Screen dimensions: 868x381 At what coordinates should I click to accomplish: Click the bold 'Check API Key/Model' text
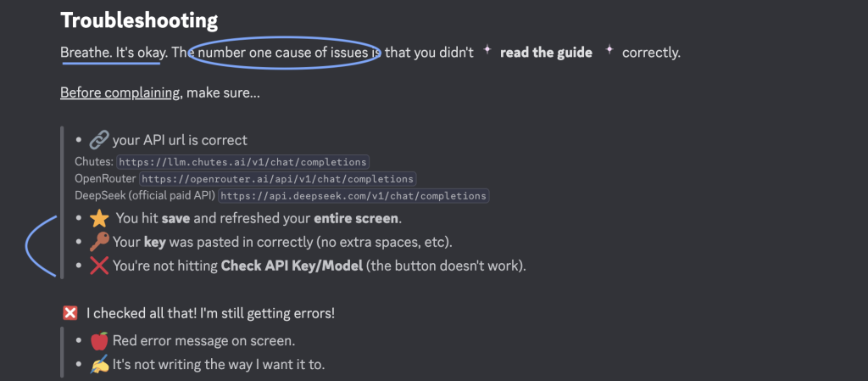tap(292, 266)
